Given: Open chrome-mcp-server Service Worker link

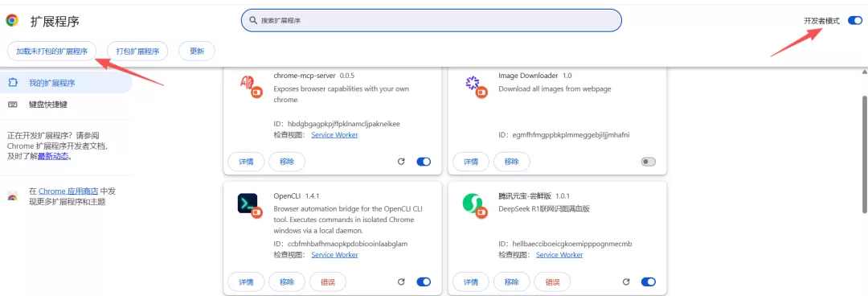Looking at the screenshot, I should [334, 134].
